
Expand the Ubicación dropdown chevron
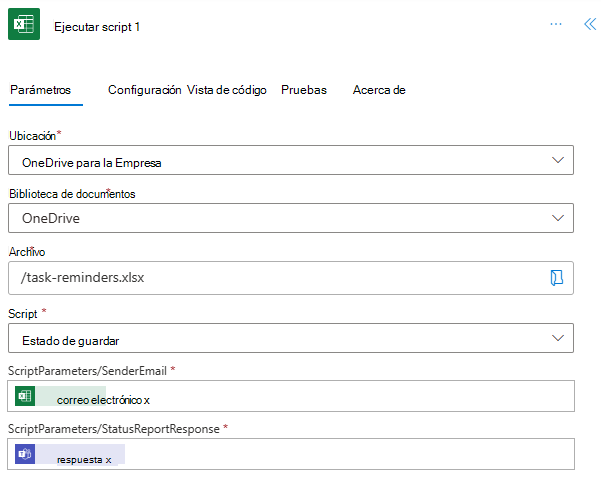[557, 160]
